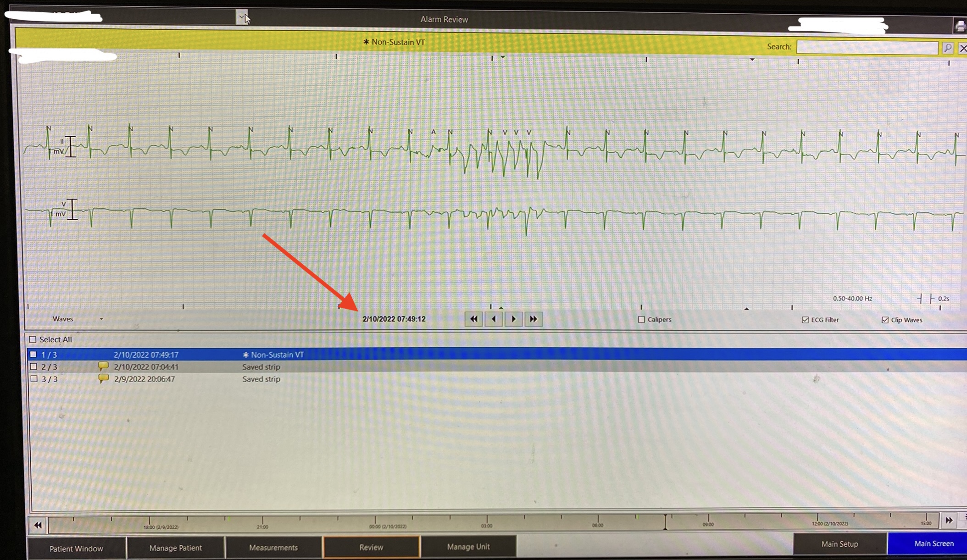Click the Non-Sustain VT yellow alarm banner

coord(395,42)
